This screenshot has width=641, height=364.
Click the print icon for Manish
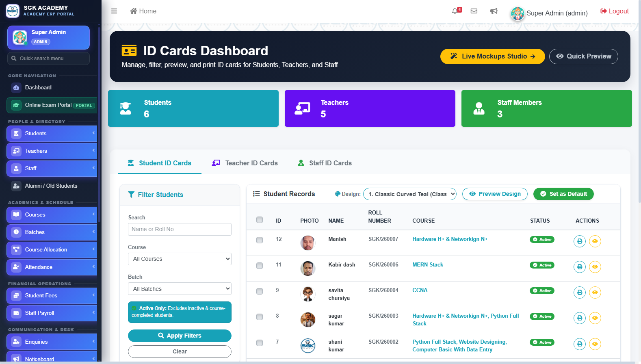click(x=580, y=241)
